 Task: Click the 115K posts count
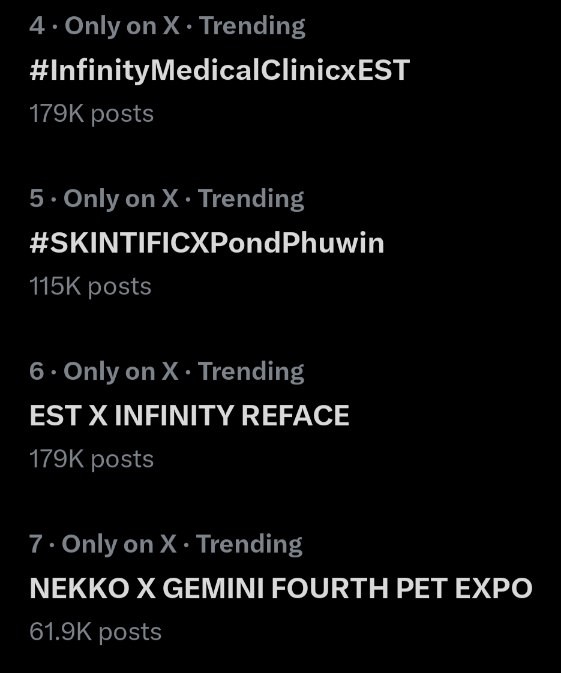pyautogui.click(x=90, y=287)
